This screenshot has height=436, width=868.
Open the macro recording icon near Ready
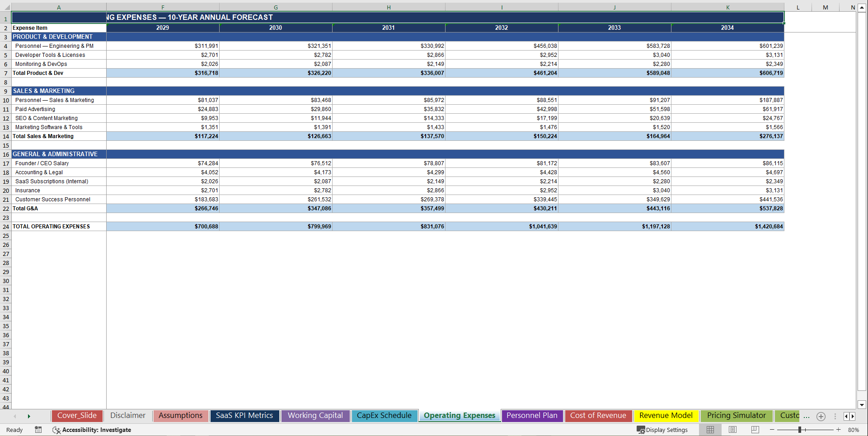[38, 430]
